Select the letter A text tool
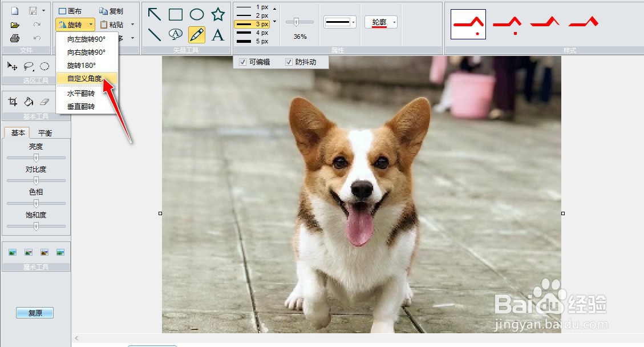The height and width of the screenshot is (347, 644). coord(218,35)
